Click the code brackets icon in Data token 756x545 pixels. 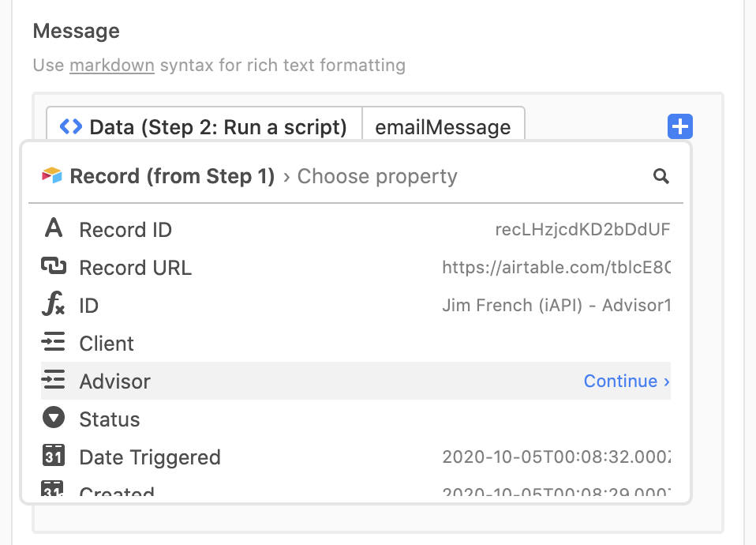click(x=71, y=127)
